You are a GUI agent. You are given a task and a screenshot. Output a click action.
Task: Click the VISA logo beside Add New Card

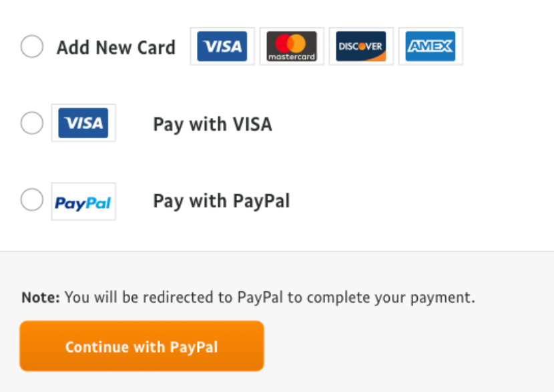pos(222,46)
